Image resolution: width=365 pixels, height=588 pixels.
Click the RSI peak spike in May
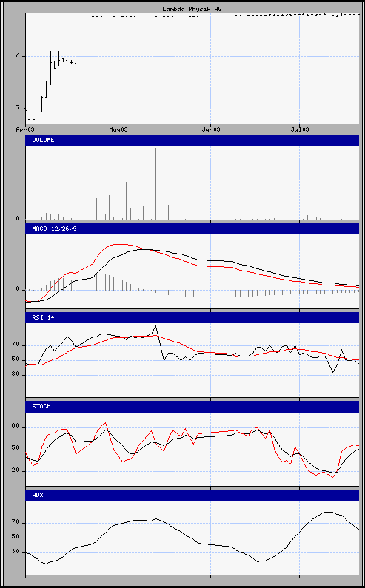coord(155,326)
